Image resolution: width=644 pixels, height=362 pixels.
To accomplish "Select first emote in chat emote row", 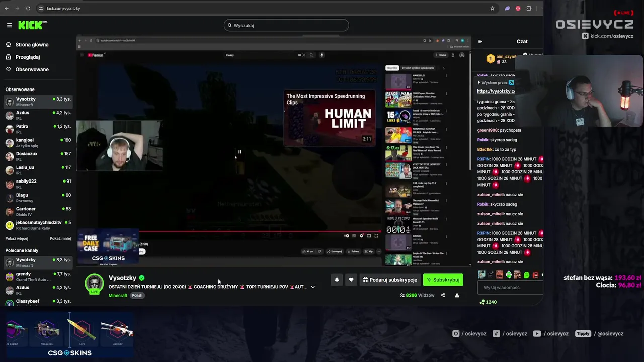I will pos(481,275).
